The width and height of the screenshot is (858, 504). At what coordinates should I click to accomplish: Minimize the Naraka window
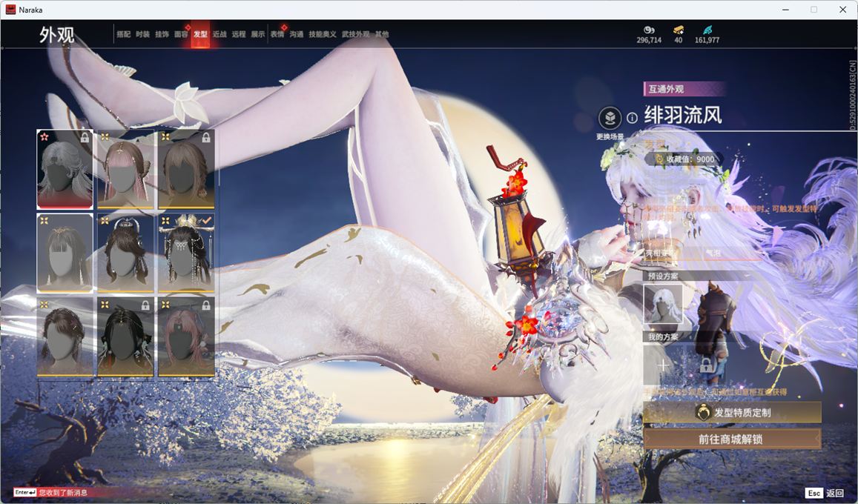tap(786, 10)
